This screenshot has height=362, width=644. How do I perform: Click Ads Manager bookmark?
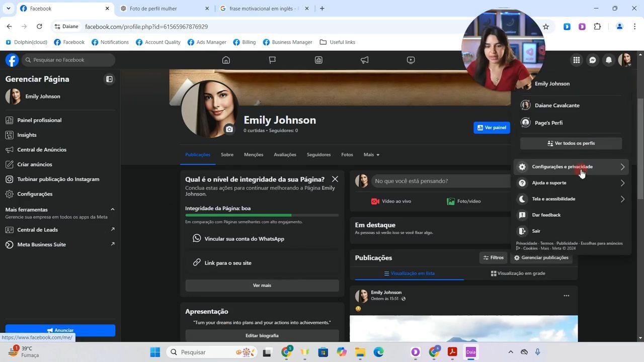tap(207, 42)
